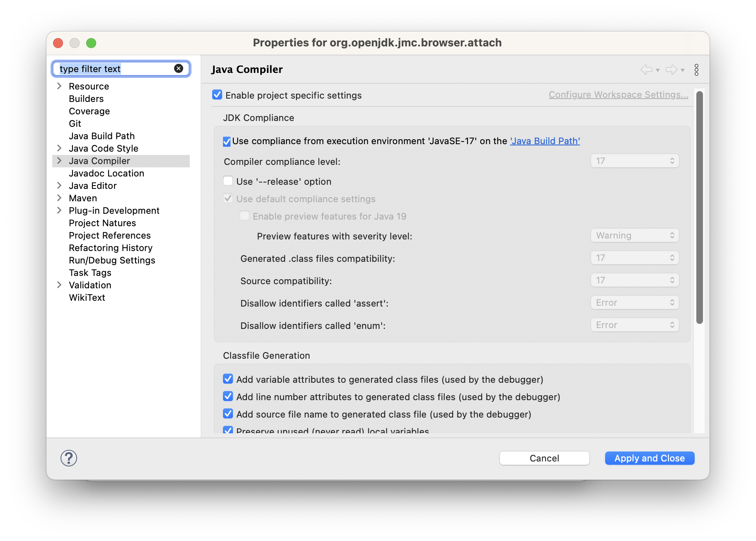Viewport: 756px width, 541px height.
Task: Expand the Java Code Style node
Action: coord(59,148)
